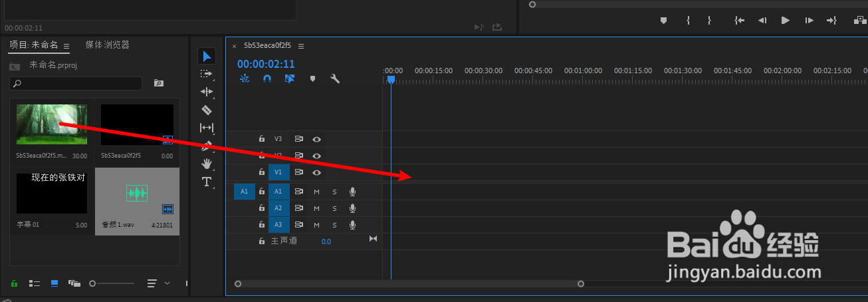Switch to the 媒体浏览器 tab
Viewport: 868px width, 302px height.
107,45
